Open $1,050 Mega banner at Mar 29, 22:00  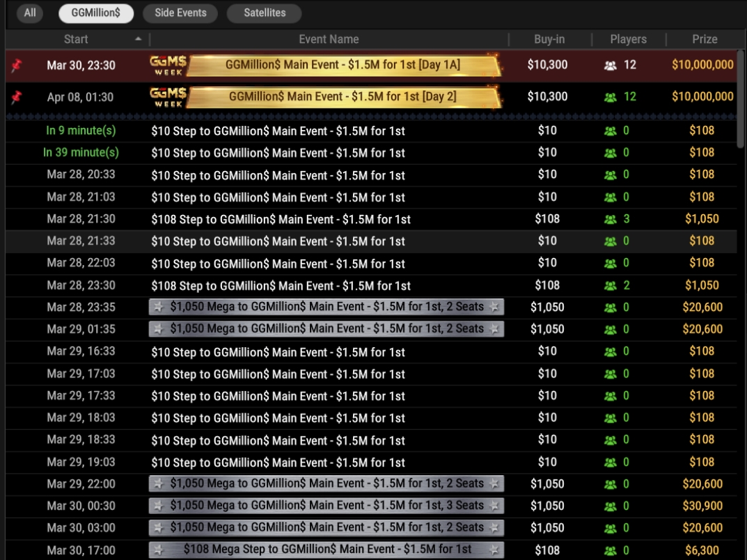327,483
